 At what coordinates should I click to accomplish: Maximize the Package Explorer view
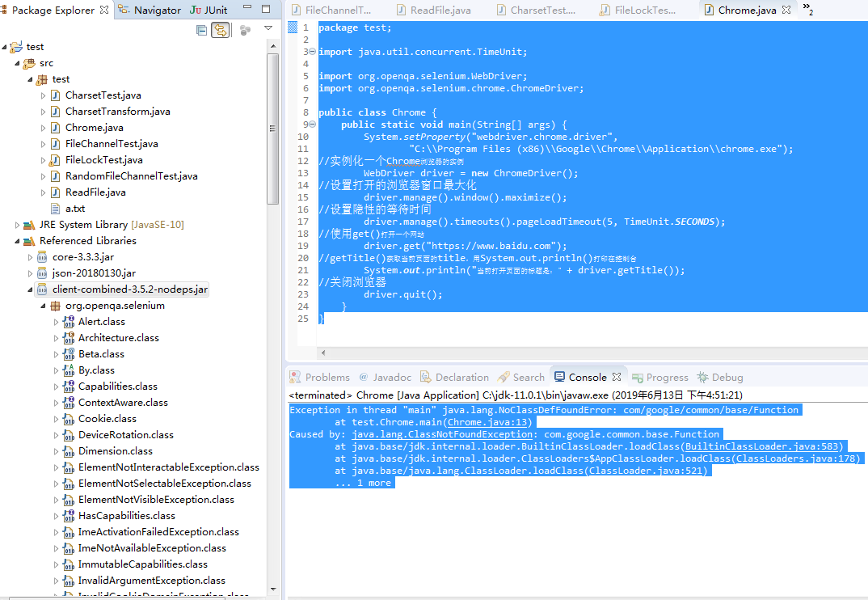click(x=266, y=9)
